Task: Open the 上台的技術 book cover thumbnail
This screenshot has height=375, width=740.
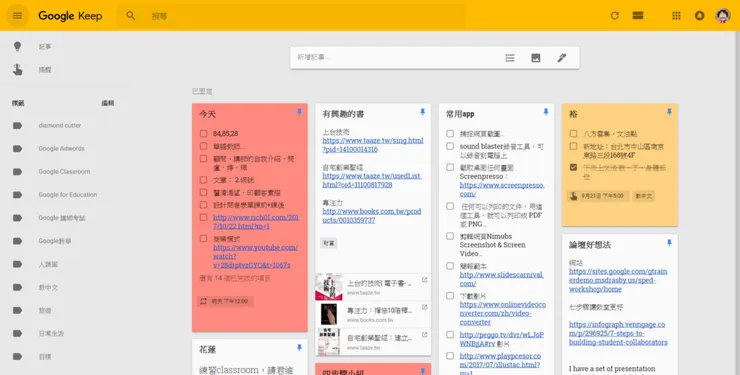Action: 328,287
